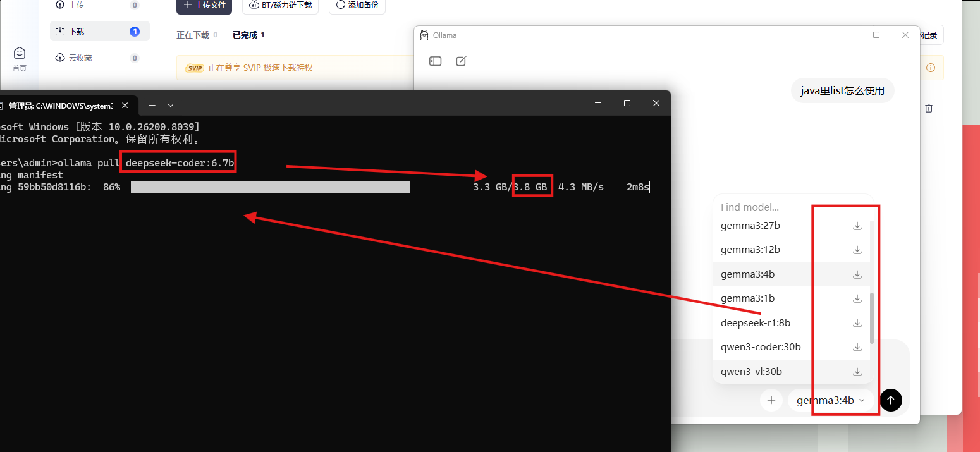Screen dimensions: 980x452
Task: Expand the terminal tab dropdown chevron
Action: [171, 105]
